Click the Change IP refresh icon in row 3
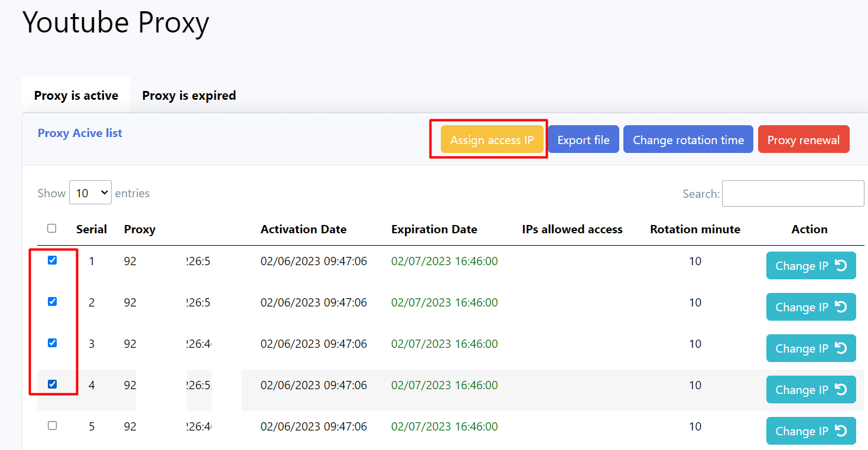 point(841,348)
